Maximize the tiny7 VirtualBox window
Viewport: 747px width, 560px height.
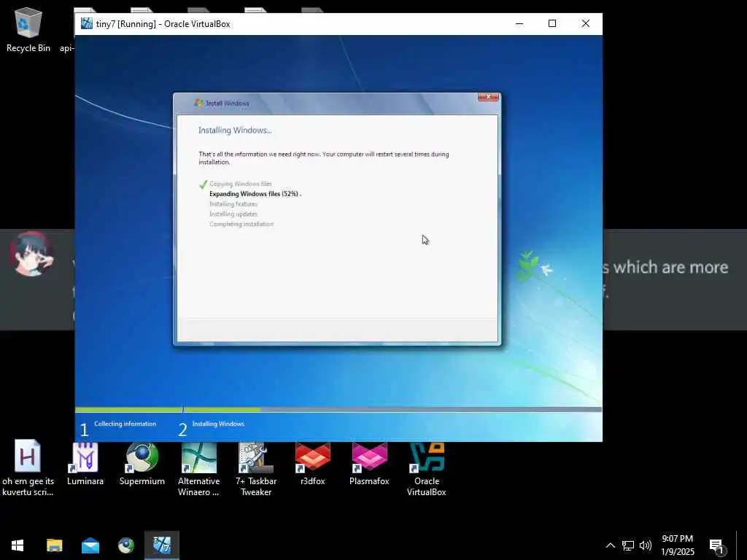[552, 23]
